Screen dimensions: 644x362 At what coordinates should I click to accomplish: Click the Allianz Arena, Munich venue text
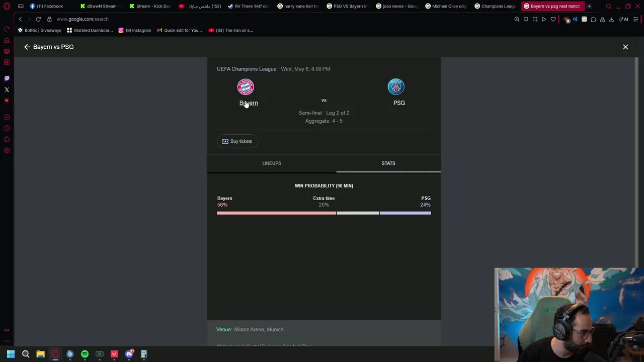[259, 329]
